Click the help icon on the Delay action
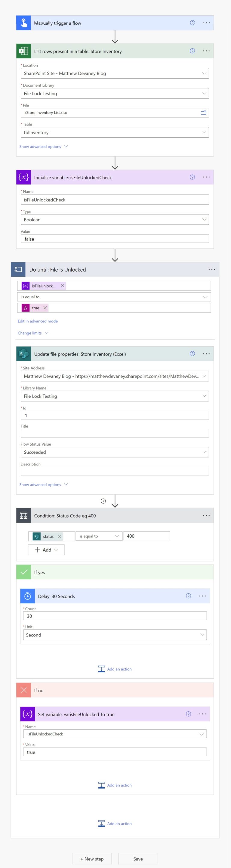 188,596
